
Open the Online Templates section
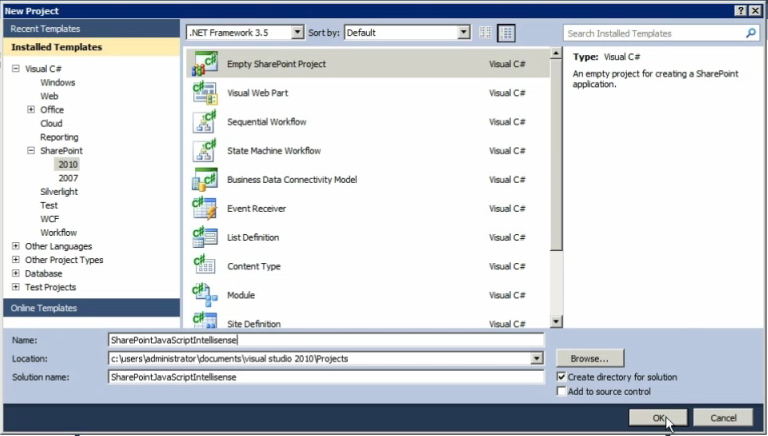pos(92,308)
